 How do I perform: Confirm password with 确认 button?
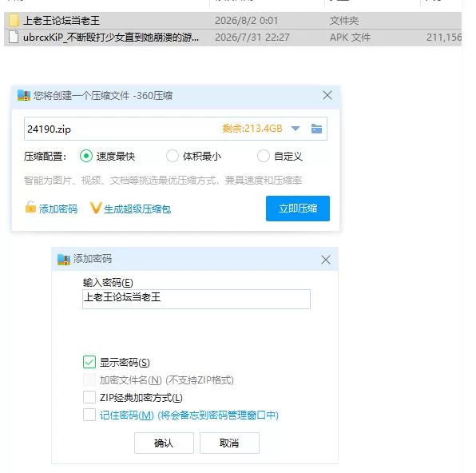164,443
